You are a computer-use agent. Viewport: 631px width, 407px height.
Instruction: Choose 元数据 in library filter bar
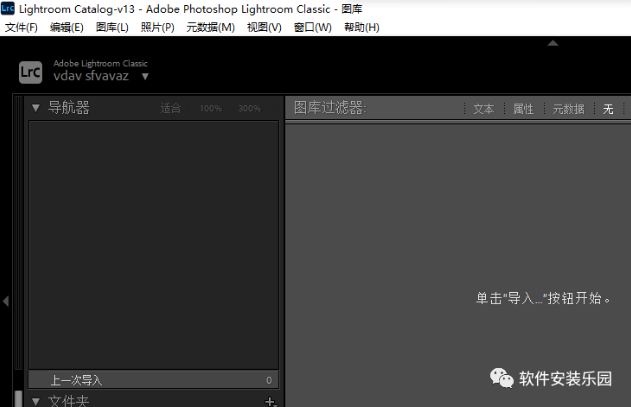click(569, 109)
